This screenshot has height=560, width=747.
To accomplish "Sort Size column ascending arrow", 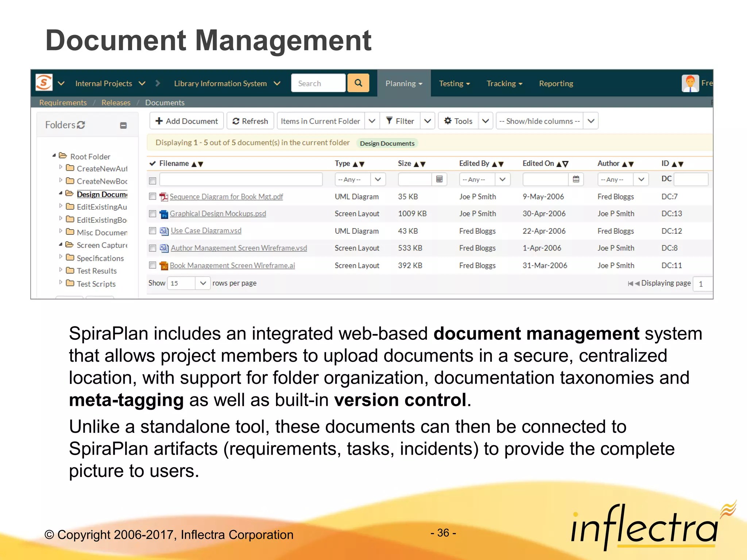I will (417, 164).
